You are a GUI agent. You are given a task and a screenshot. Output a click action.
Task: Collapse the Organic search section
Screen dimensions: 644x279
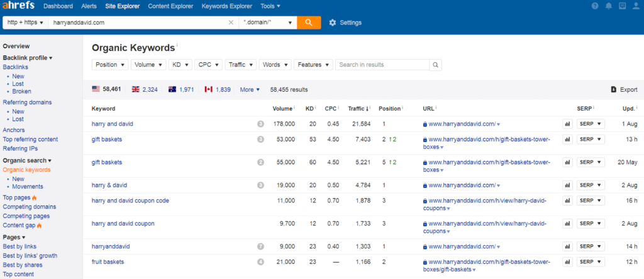click(27, 160)
